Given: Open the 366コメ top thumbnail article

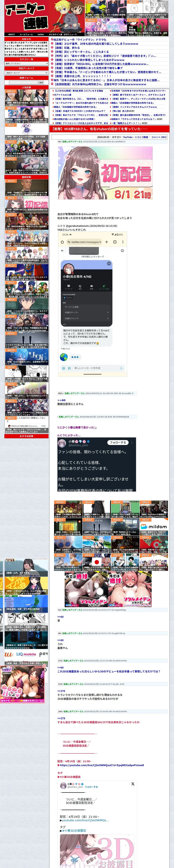Looking at the screenshot, I should [147, 9].
